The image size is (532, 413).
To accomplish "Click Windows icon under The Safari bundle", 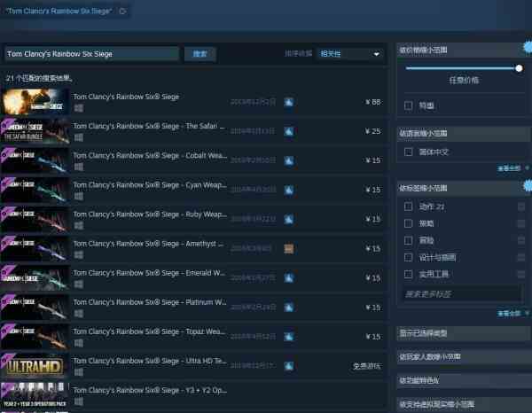I will pos(79,137).
